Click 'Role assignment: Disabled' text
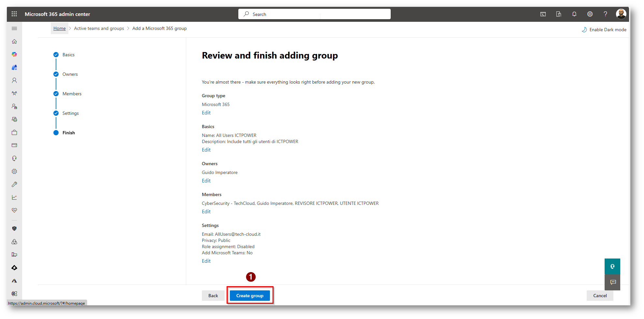The image size is (644, 319). click(228, 246)
